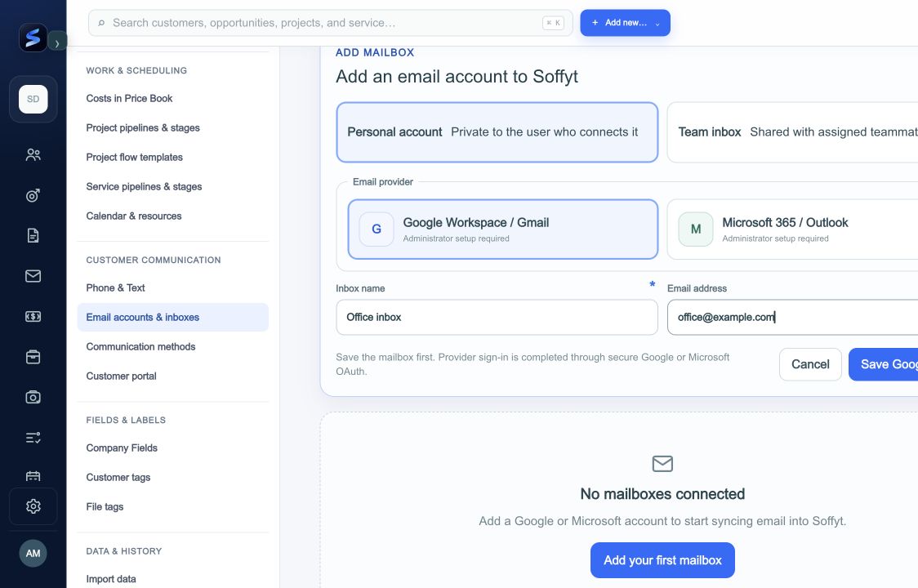Viewport: 918px width, 588px height.
Task: Open the settings gear icon
Action: [33, 506]
